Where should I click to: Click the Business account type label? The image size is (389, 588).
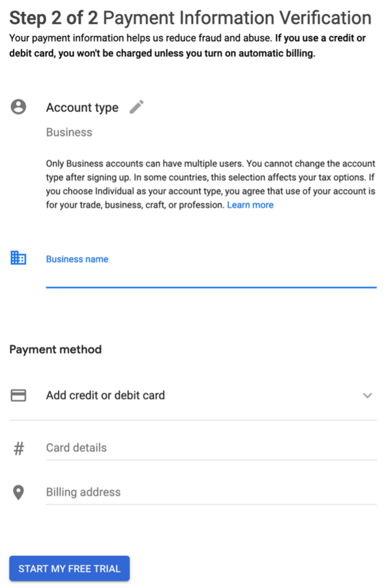point(69,132)
